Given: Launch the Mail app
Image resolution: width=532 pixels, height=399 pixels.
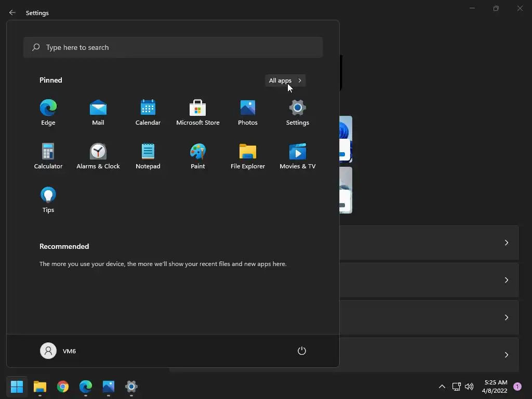Looking at the screenshot, I should [98, 113].
